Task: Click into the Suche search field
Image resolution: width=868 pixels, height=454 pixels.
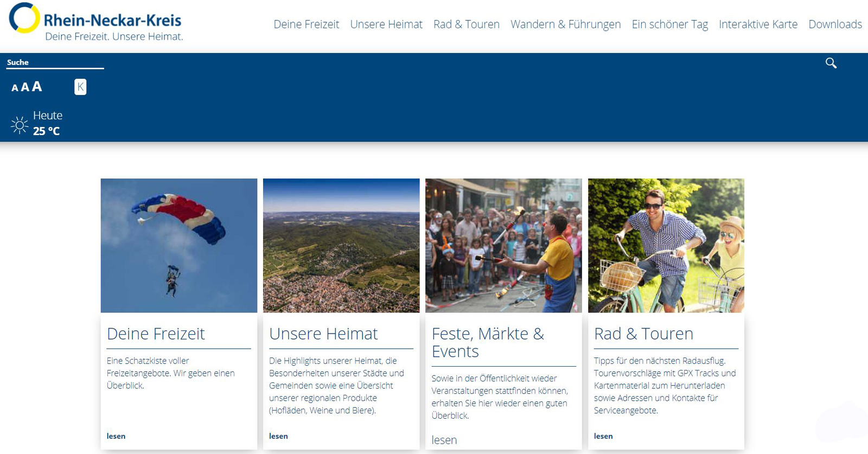Action: pos(55,62)
